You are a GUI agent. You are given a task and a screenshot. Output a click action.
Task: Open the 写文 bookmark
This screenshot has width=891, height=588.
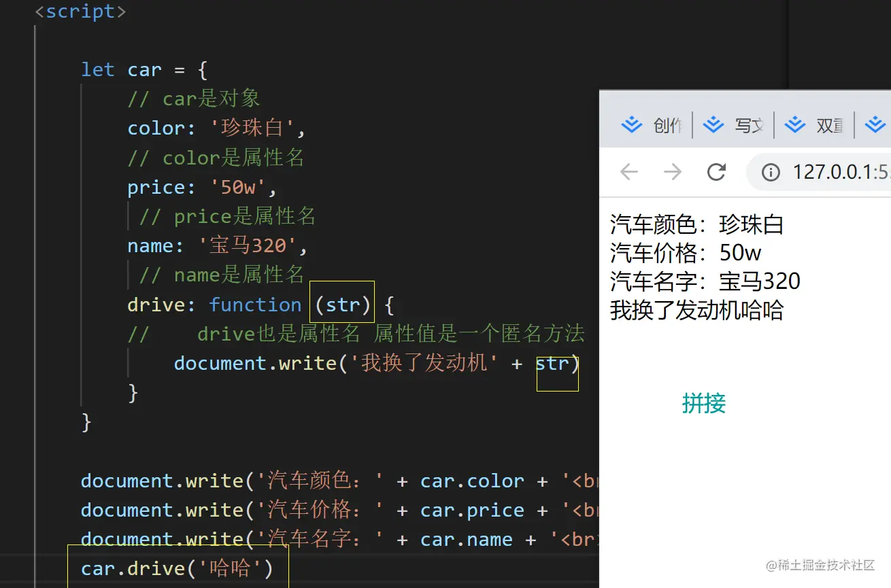[749, 124]
